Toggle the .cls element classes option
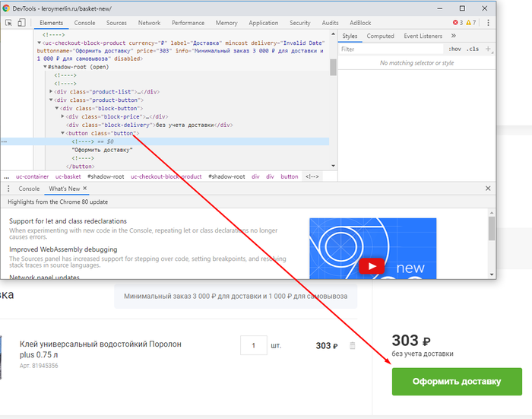The image size is (532, 419). [473, 49]
